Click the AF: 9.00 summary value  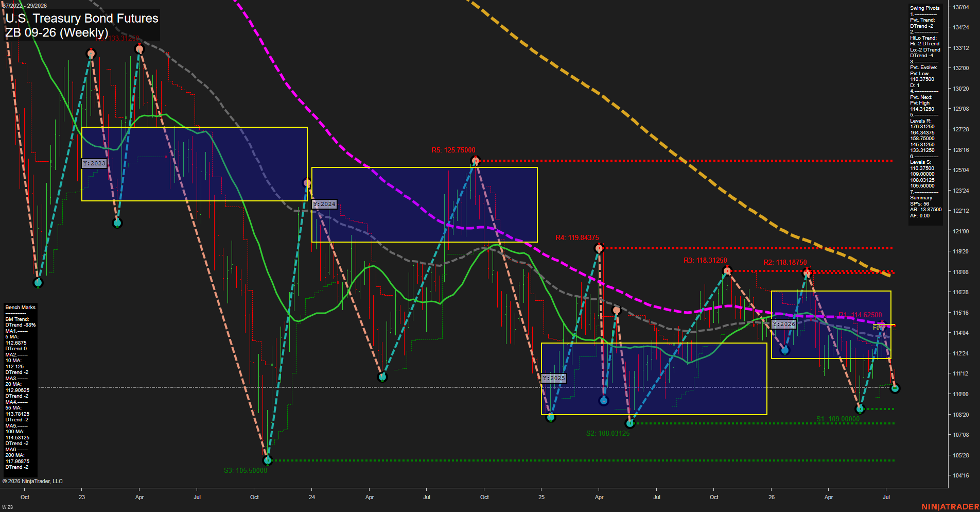click(920, 216)
